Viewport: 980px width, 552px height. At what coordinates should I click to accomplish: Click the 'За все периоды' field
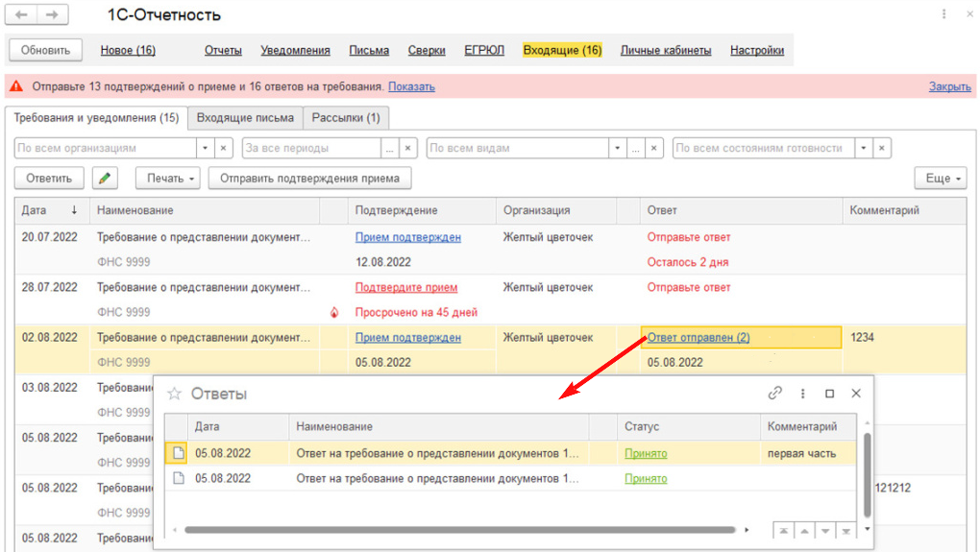click(x=311, y=148)
